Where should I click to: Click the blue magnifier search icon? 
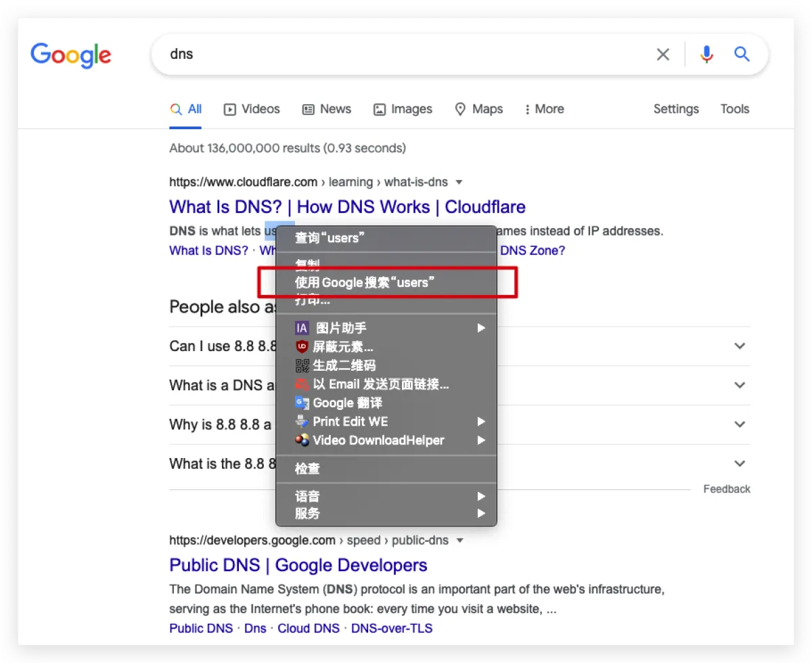tap(742, 55)
